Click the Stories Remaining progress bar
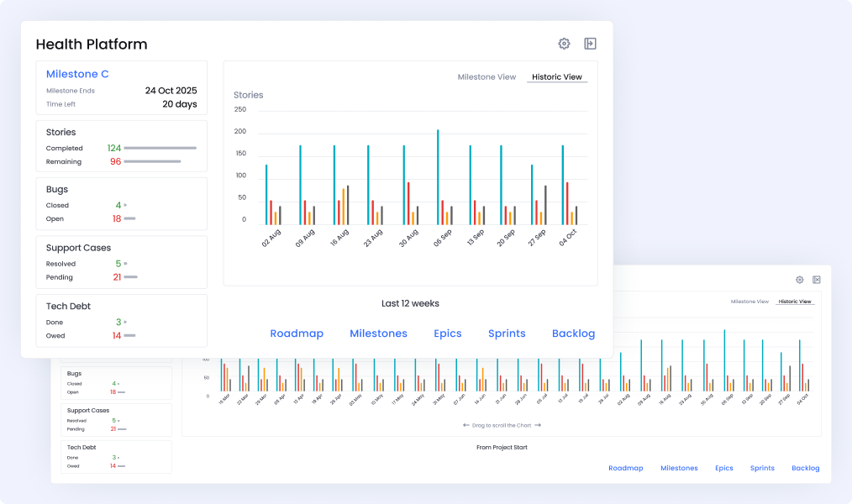 (152, 161)
